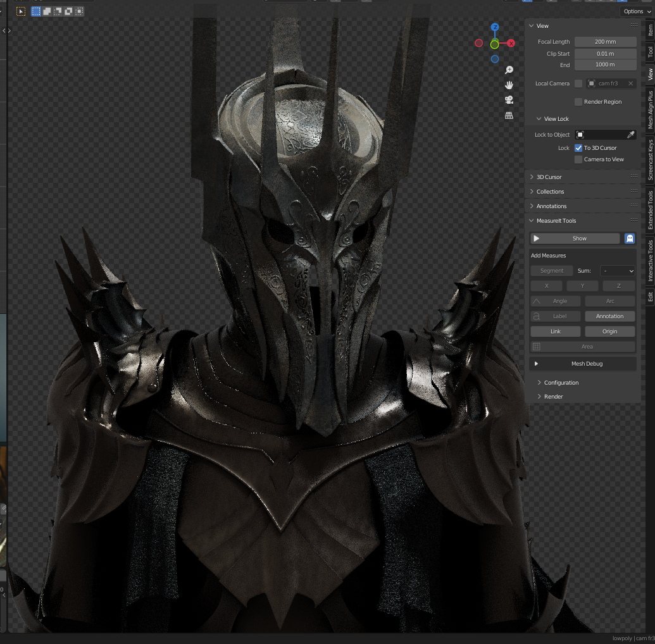The height and width of the screenshot is (644, 655).
Task: Choose the Intersect Selection mode
Action: point(79,11)
